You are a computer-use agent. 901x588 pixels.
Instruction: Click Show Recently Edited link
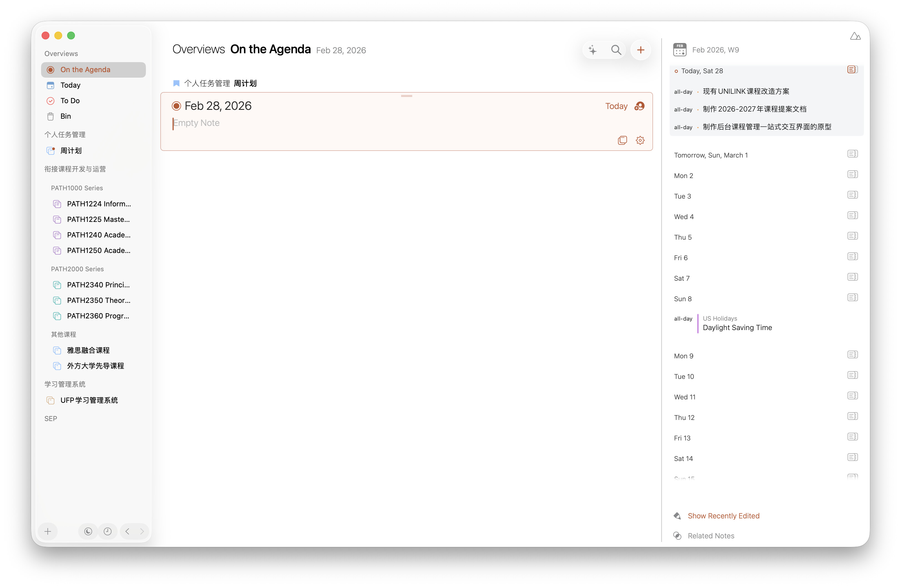point(723,516)
